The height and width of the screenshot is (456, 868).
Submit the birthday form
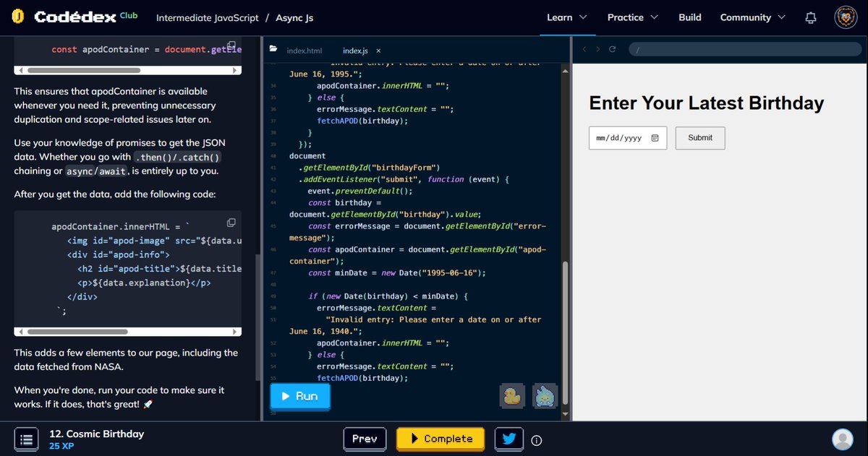click(x=700, y=138)
